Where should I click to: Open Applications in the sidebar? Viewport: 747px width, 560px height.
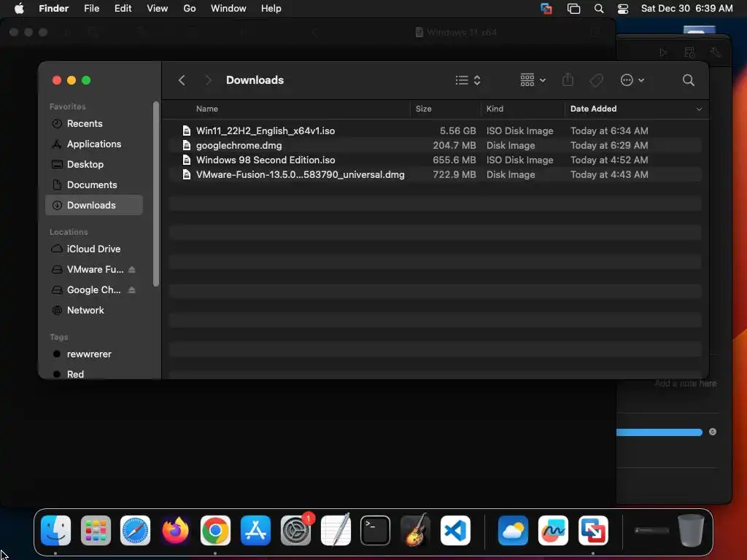click(94, 144)
